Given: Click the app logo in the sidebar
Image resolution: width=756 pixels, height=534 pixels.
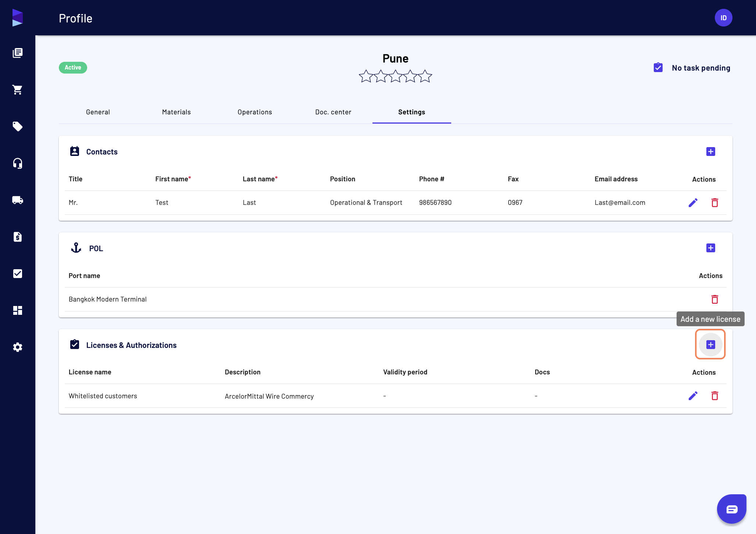Looking at the screenshot, I should coord(18,18).
